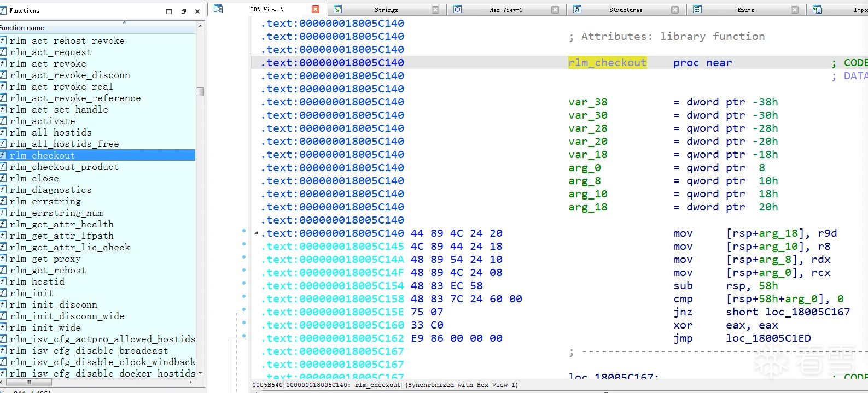Click the function icon beside rlm_all_hostids_free
Viewport: 868px width, 393px height.
tap(3, 144)
